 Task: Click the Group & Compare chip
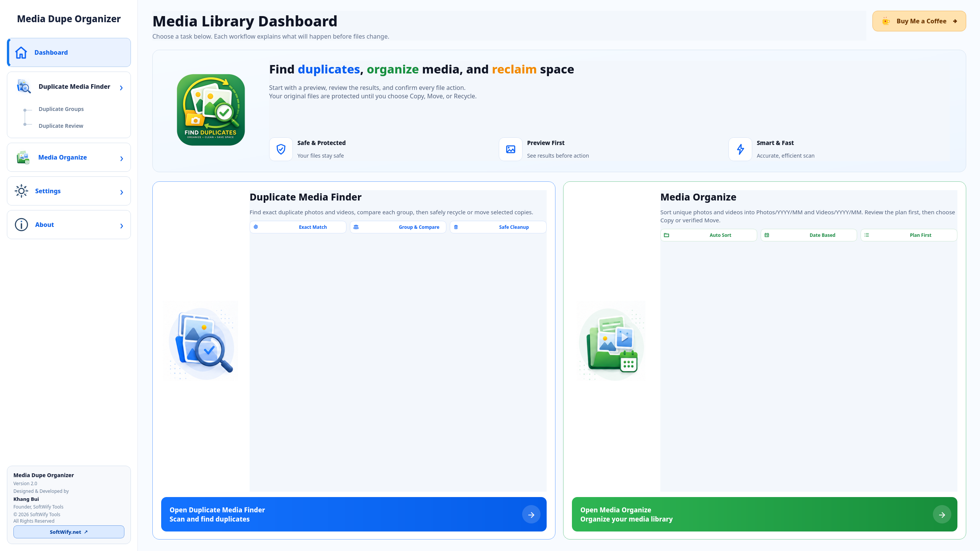coord(398,227)
